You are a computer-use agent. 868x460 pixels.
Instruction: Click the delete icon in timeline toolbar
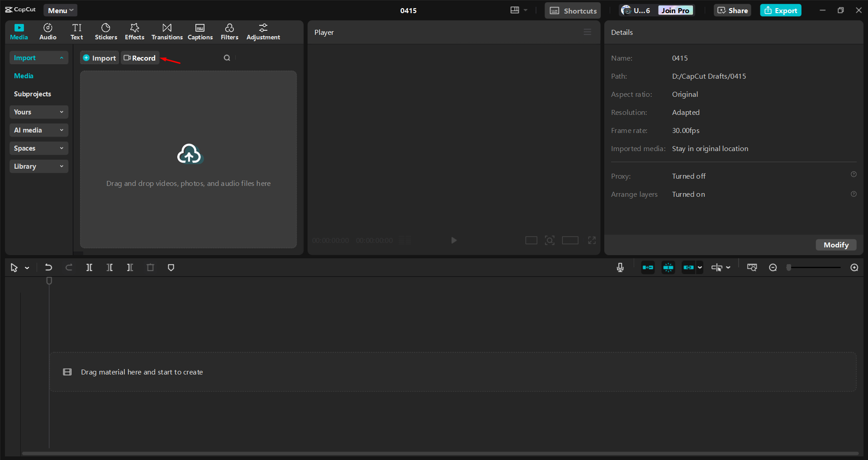click(150, 267)
